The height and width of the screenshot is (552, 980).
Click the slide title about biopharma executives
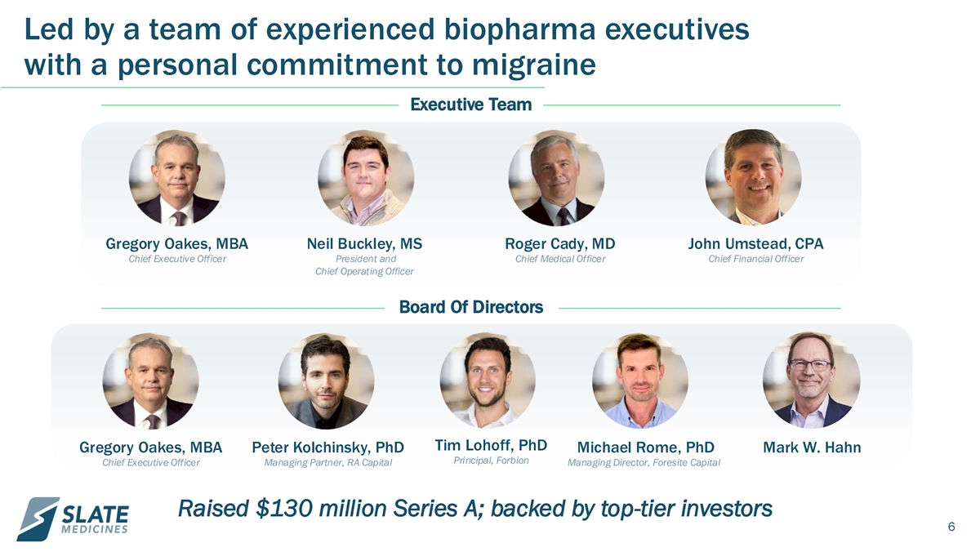tap(387, 47)
